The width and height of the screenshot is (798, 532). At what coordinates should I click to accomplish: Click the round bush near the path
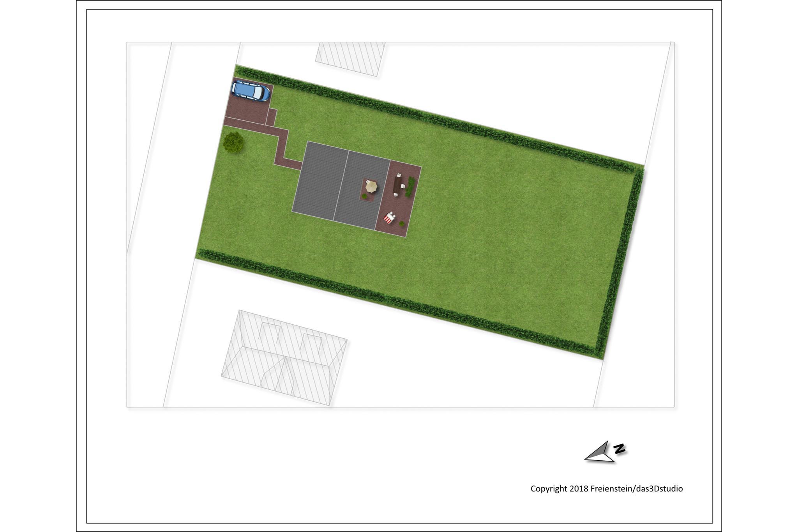[x=234, y=142]
